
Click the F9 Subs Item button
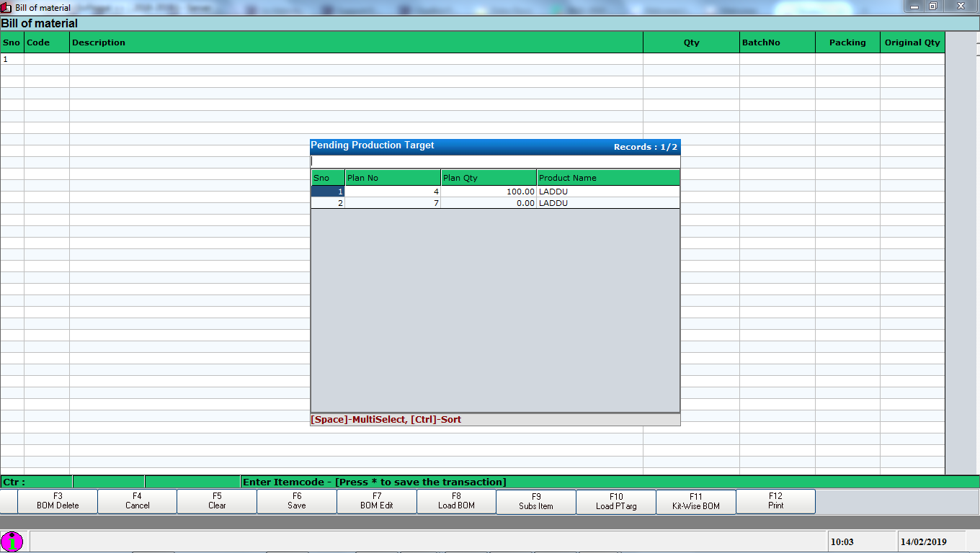pyautogui.click(x=536, y=501)
